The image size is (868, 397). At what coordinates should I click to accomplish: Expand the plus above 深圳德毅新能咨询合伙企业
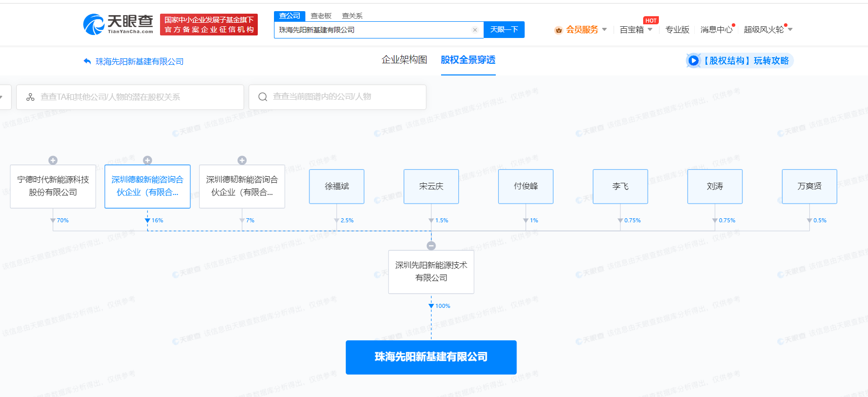coord(147,160)
